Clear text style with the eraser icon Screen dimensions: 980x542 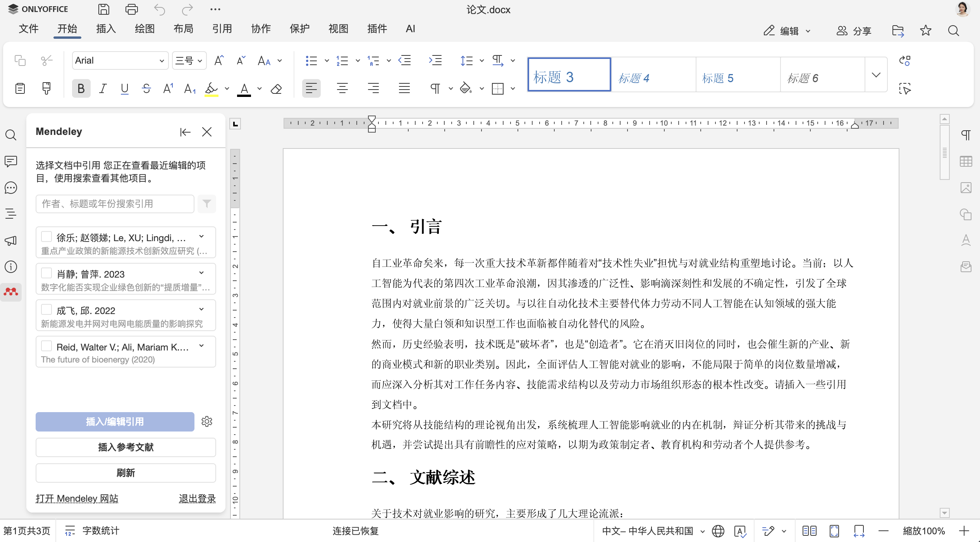coord(276,89)
